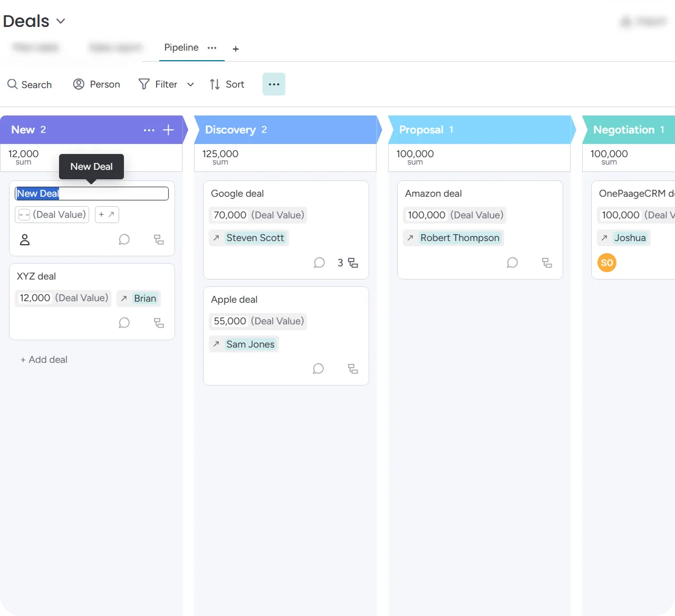Open conversation on Amazon deal card

point(512,263)
